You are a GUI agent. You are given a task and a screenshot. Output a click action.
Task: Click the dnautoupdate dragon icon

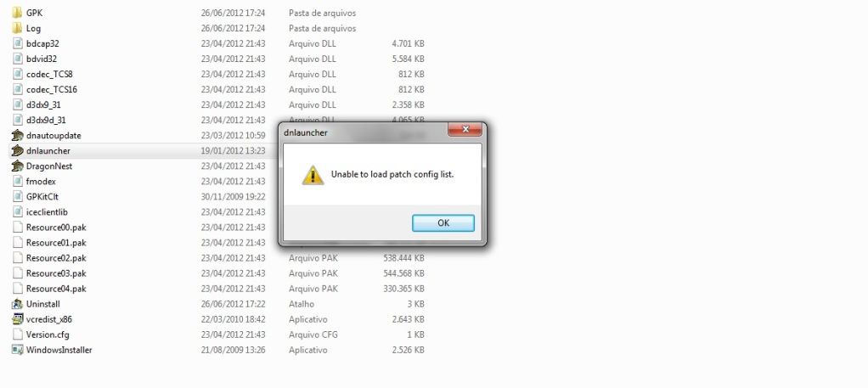17,135
